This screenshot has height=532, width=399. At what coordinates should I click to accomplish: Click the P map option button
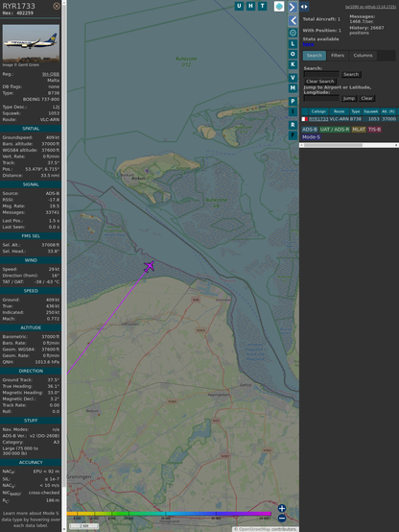[293, 101]
